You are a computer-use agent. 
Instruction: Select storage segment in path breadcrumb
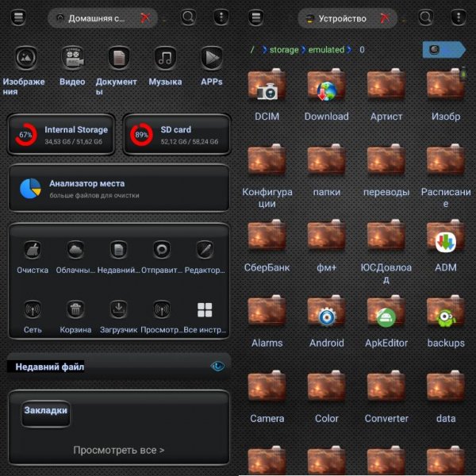[x=284, y=49]
